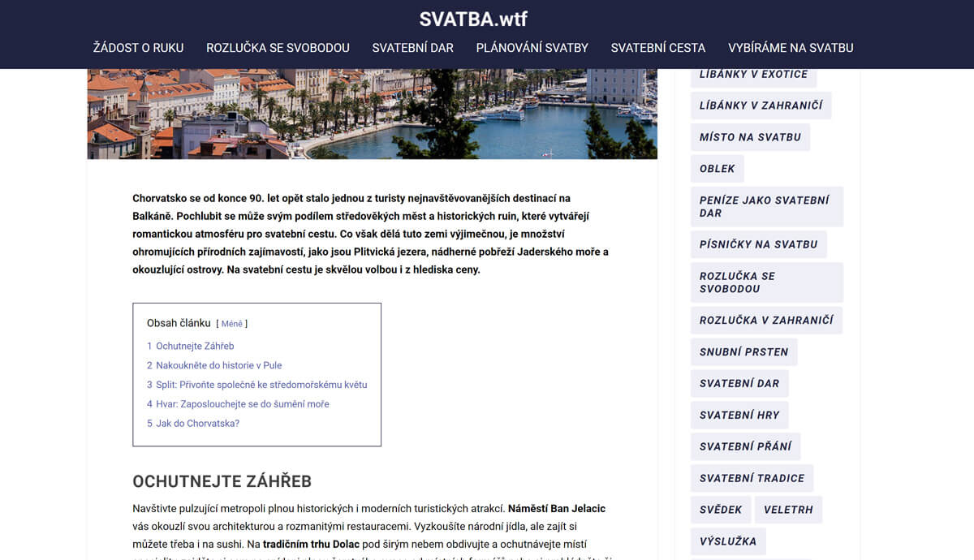Screen dimensions: 974x560
Task: Select the Písničky na svatbu tag
Action: point(758,244)
